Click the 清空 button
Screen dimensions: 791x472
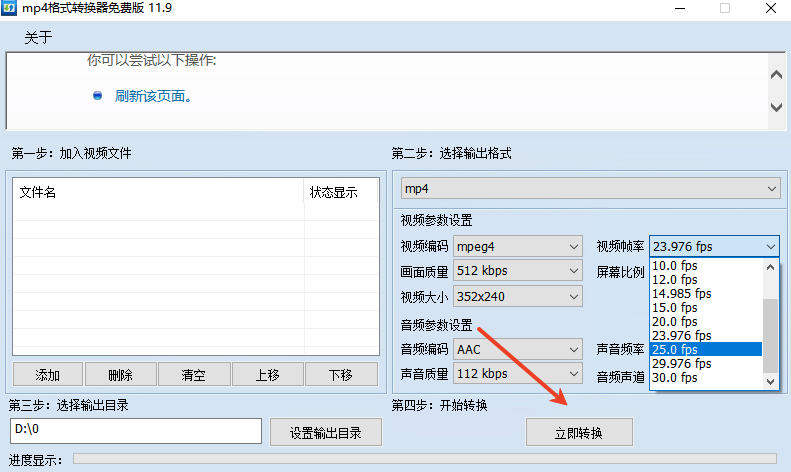coord(194,375)
